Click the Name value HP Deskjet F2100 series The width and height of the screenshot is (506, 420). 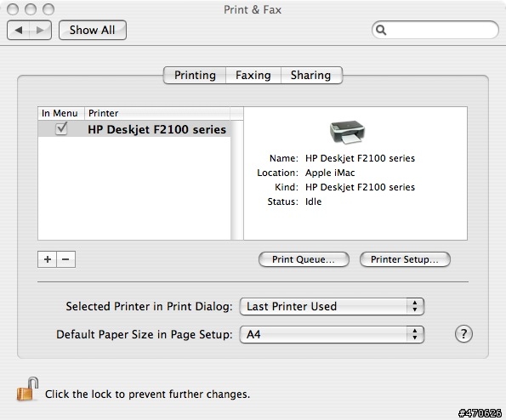click(x=360, y=158)
